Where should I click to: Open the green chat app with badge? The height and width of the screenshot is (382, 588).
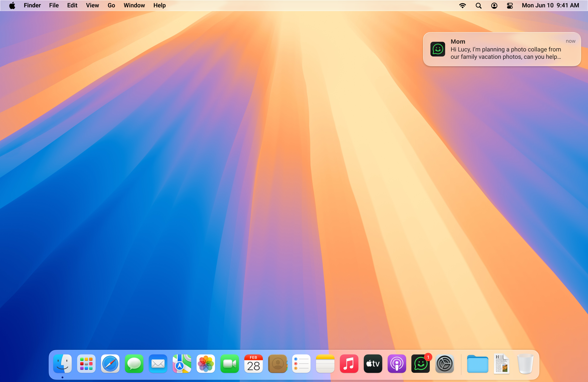point(421,364)
